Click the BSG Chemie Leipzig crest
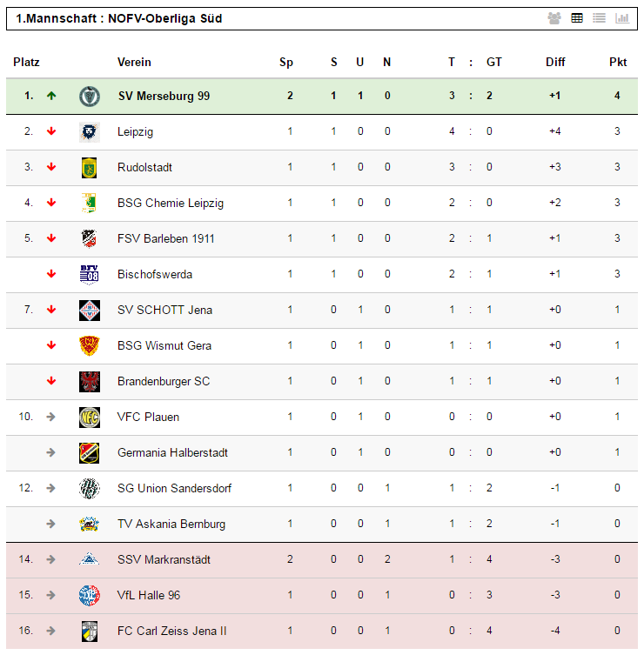Screen dimensions: 644x655 (90, 203)
